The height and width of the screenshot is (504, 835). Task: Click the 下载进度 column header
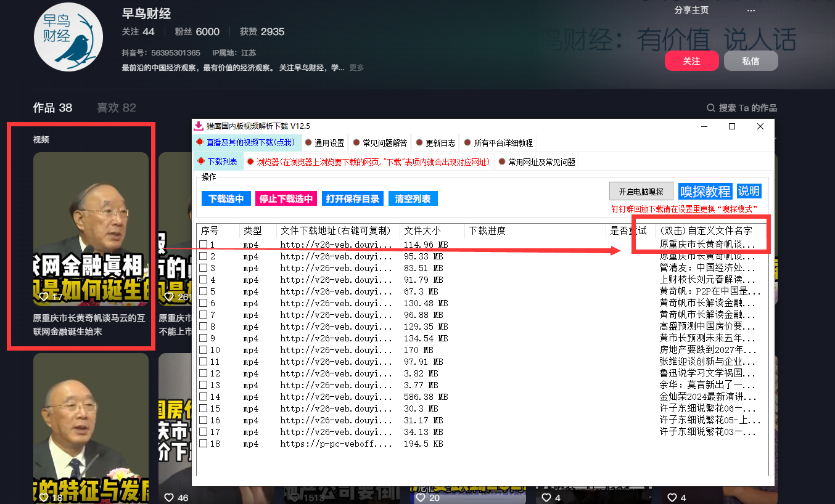[535, 231]
